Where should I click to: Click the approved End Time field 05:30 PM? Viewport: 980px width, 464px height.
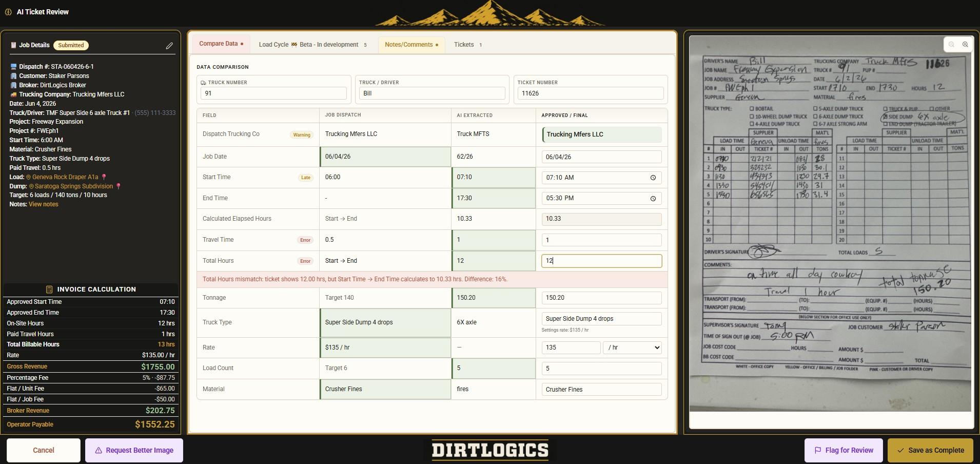(602, 199)
